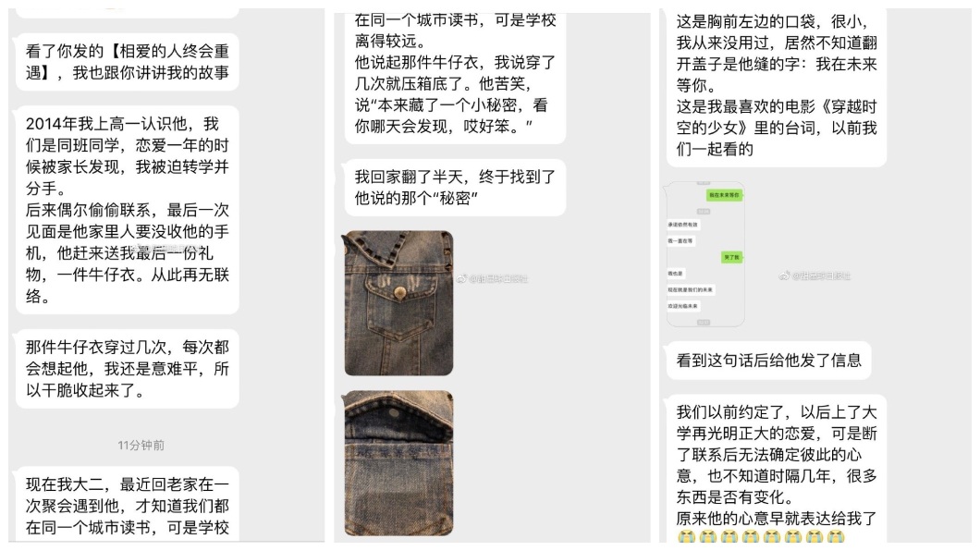Select the message starting with "那件牛仔衣穿过几次"
Viewport: 980px width, 551px height.
128,369
